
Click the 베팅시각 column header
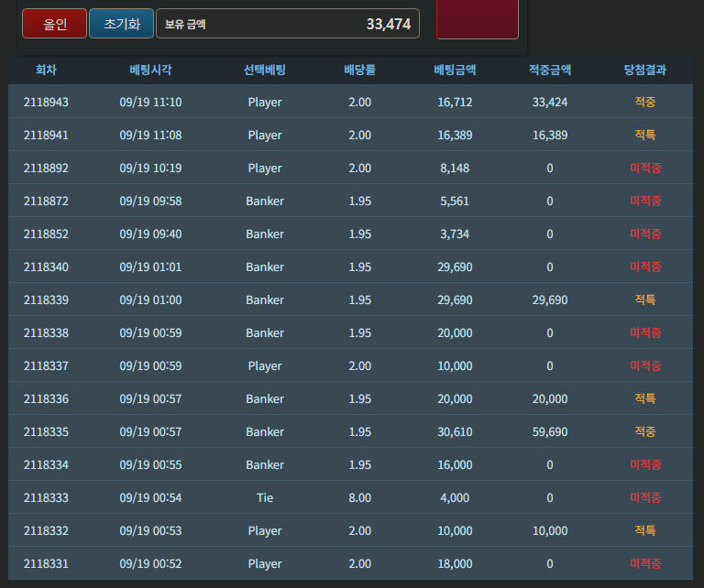[150, 70]
